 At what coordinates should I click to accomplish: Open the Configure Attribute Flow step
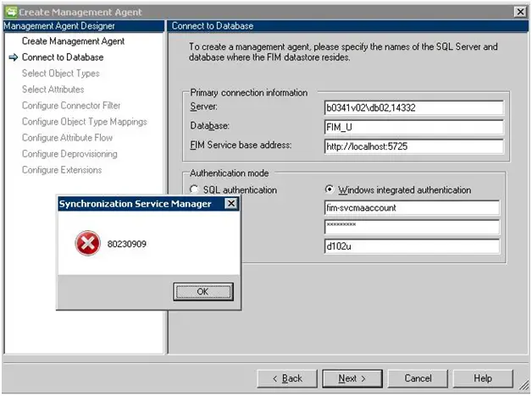pyautogui.click(x=67, y=138)
